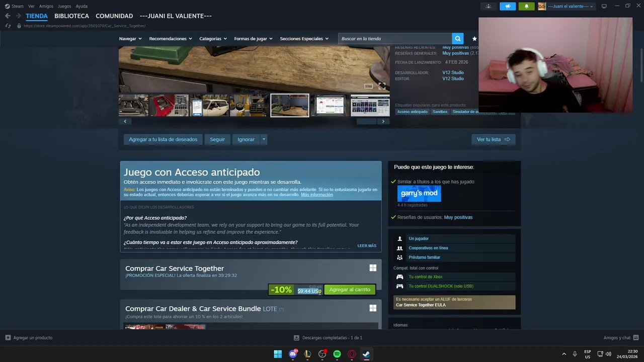Image resolution: width=644 pixels, height=362 pixels.
Task: Open Windows Start menu
Action: 278,354
